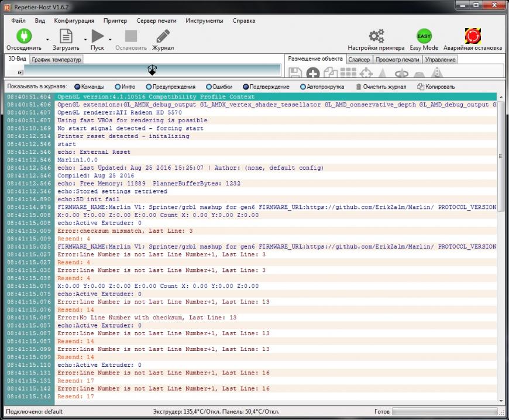Image resolution: width=509 pixels, height=420 pixels.
Task: Switch to the Слайсер tab
Action: pyautogui.click(x=359, y=60)
